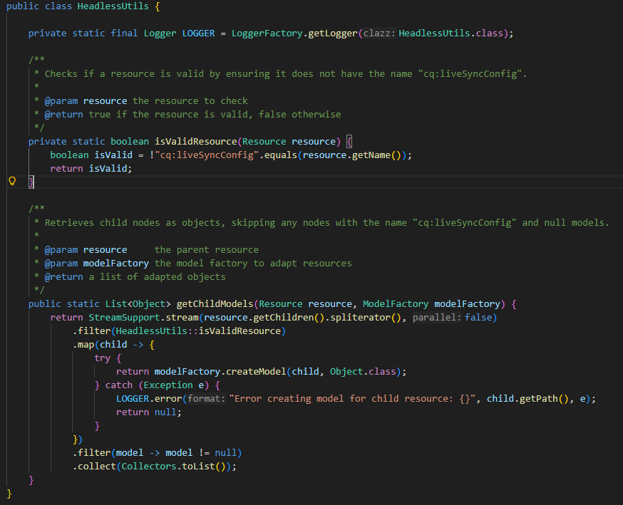The width and height of the screenshot is (623, 505).
Task: Click LoggerFactory in the logger initialization
Action: pos(267,33)
